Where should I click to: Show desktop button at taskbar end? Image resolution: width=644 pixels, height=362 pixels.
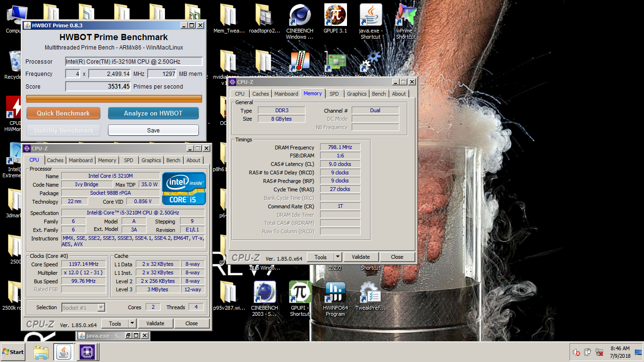(639, 352)
